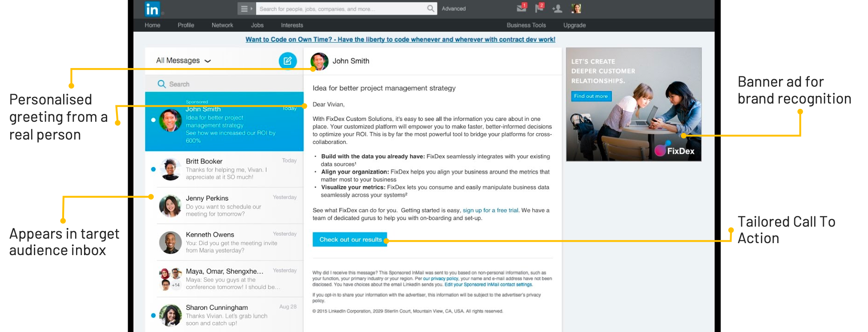The width and height of the screenshot is (868, 332).
Task: Compose a new message with pencil icon
Action: pyautogui.click(x=288, y=60)
